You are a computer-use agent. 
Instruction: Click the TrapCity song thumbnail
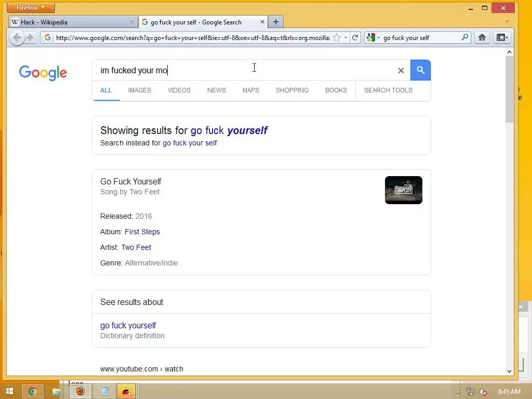click(x=403, y=190)
